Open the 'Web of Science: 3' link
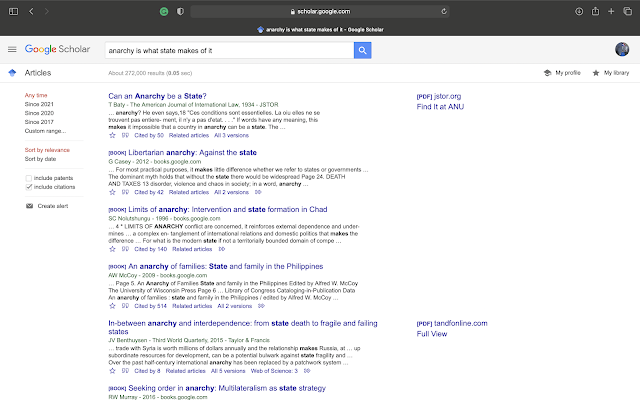Screen dimensions: 640x400 (274, 371)
